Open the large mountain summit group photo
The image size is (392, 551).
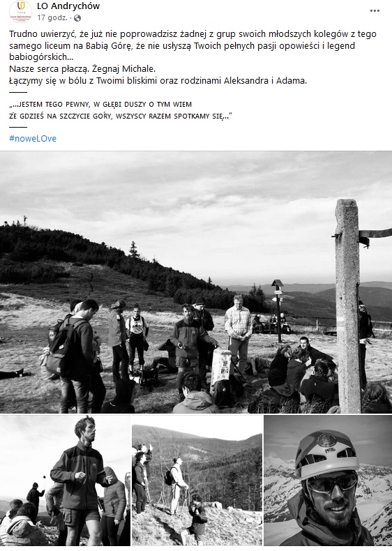click(196, 282)
